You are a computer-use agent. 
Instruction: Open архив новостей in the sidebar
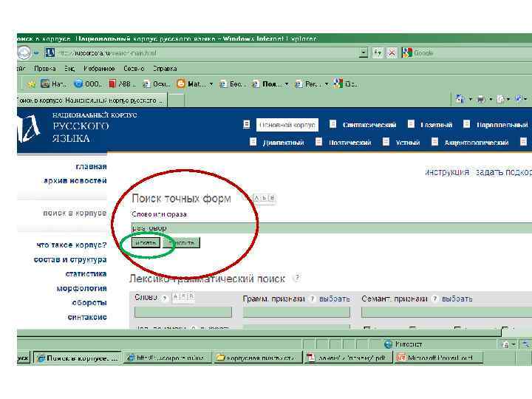tap(75, 180)
